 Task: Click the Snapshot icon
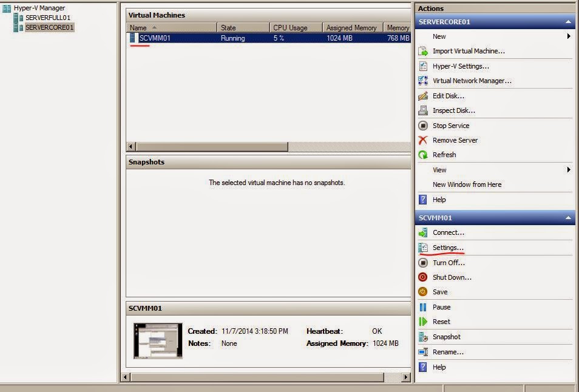[x=423, y=337]
